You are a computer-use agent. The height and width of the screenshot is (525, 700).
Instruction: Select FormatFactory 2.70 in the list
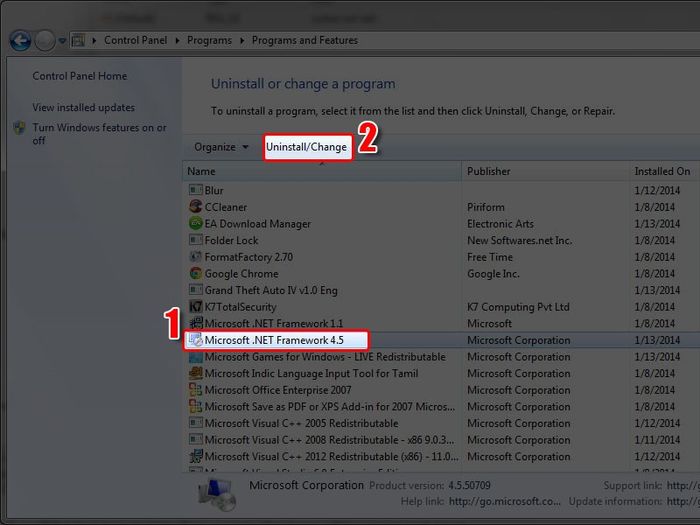249,257
